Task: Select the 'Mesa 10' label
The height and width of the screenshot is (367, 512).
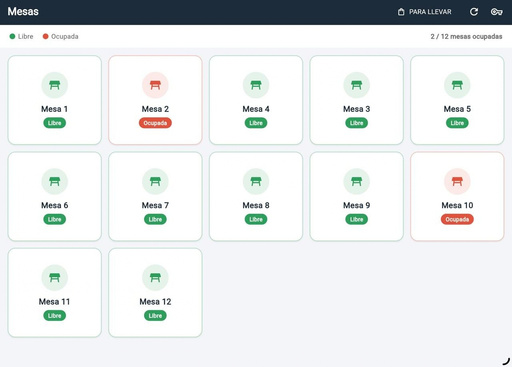Action: pyautogui.click(x=457, y=205)
